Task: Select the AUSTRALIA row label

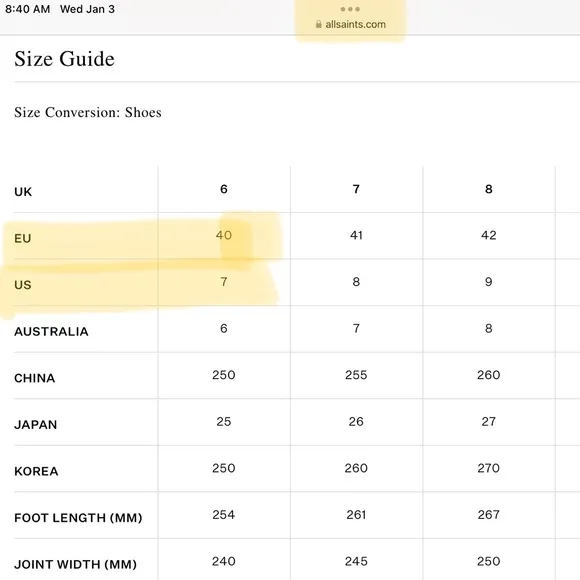Action: click(x=51, y=331)
